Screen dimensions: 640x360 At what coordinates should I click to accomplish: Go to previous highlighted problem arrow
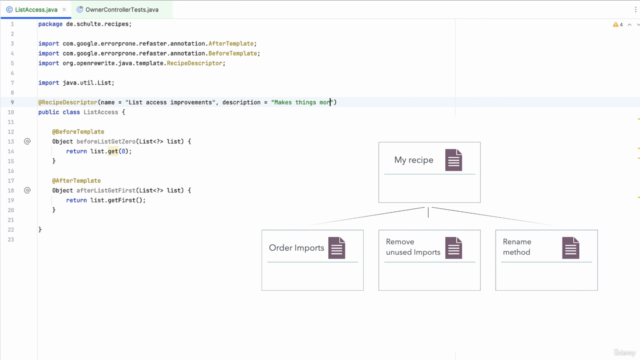tap(629, 24)
